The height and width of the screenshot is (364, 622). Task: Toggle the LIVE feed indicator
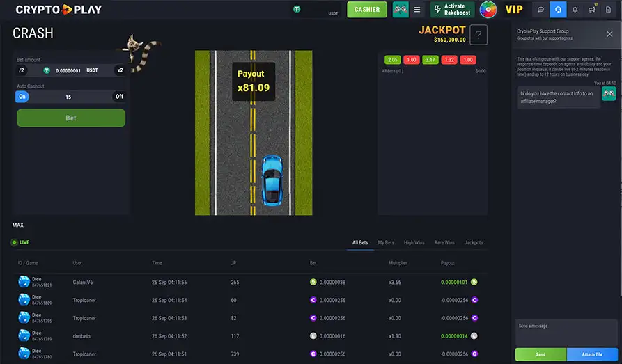20,242
